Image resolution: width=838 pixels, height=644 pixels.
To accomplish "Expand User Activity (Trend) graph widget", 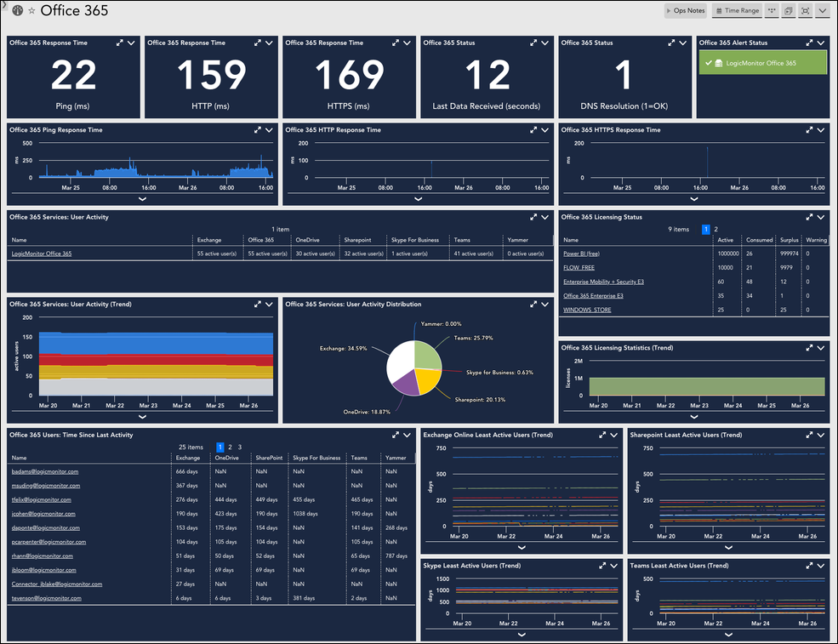I will (x=258, y=304).
